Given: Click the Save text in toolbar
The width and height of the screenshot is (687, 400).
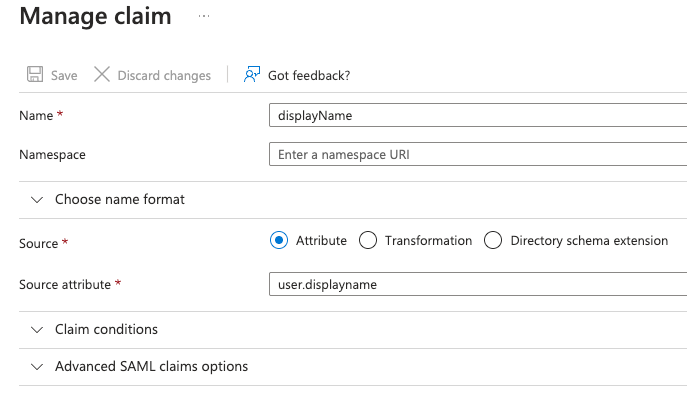Looking at the screenshot, I should (x=64, y=76).
